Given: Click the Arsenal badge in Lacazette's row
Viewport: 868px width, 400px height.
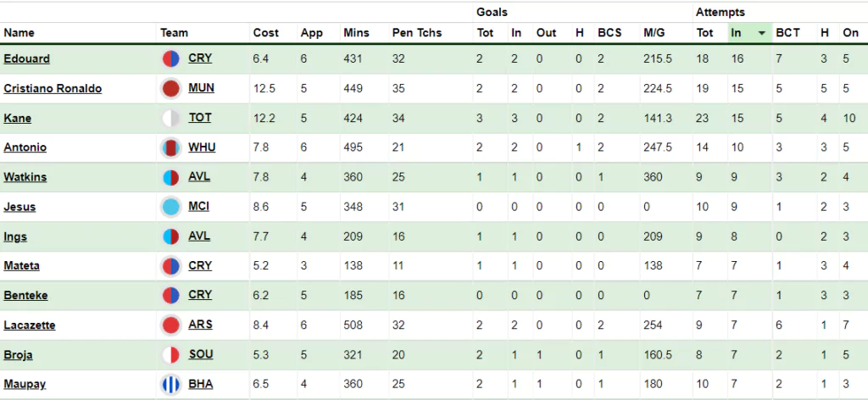Looking at the screenshot, I should click(170, 325).
